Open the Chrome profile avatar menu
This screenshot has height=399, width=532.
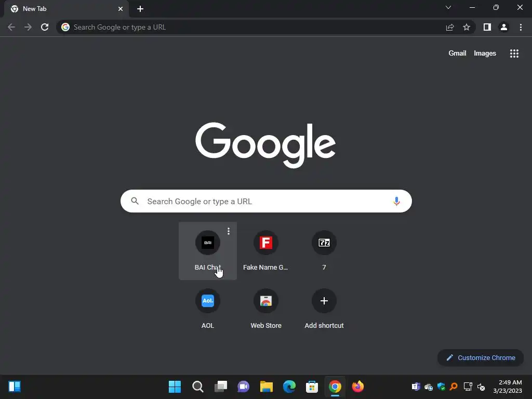[x=504, y=27]
